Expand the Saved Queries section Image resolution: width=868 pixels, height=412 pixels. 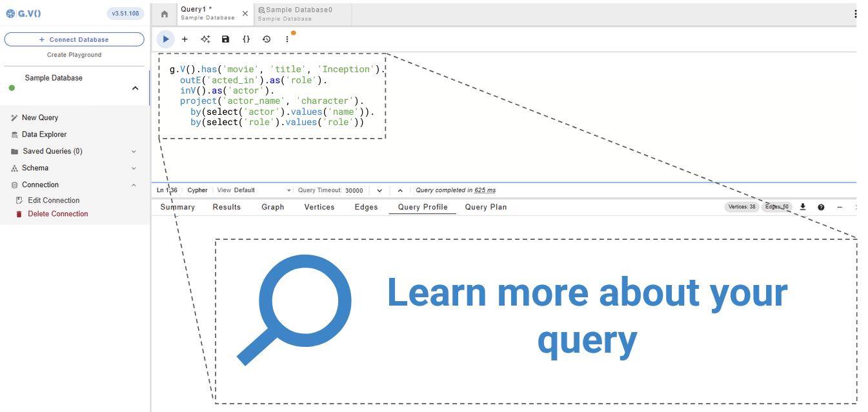click(134, 151)
